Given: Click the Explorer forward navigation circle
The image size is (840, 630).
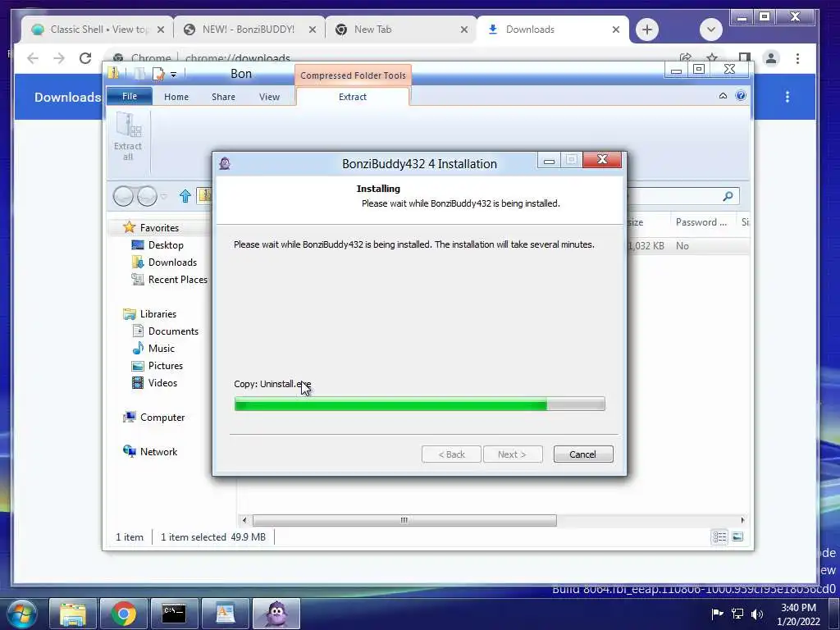Looking at the screenshot, I should point(148,196).
